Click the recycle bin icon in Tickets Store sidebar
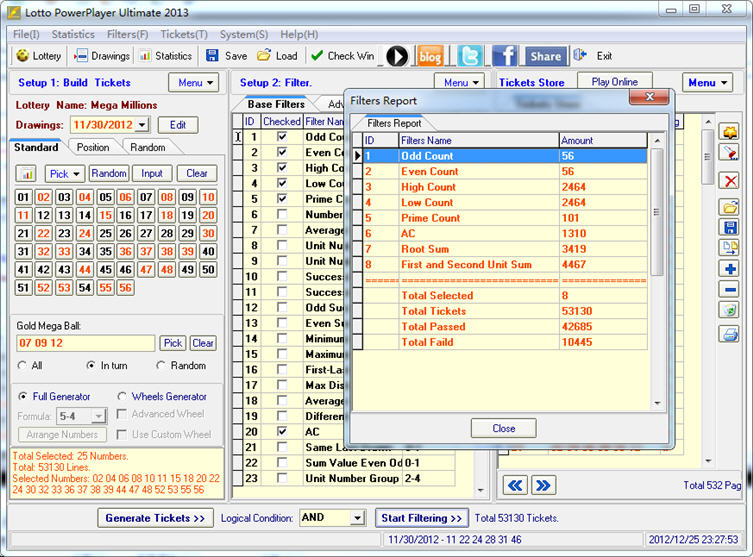This screenshot has width=753, height=557. (x=730, y=310)
